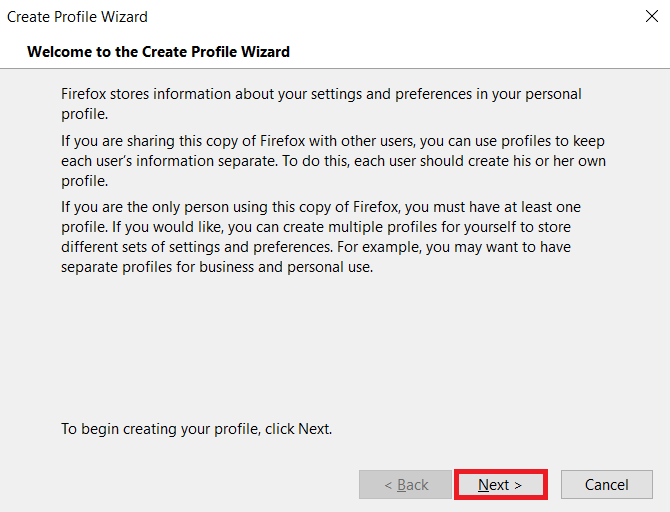Image resolution: width=670 pixels, height=512 pixels.
Task: Click the 'To begin creating your profile' text
Action: pos(197,429)
